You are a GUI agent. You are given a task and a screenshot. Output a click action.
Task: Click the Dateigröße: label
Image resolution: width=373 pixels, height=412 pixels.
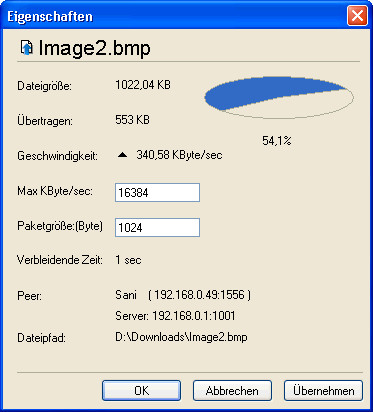click(x=44, y=86)
